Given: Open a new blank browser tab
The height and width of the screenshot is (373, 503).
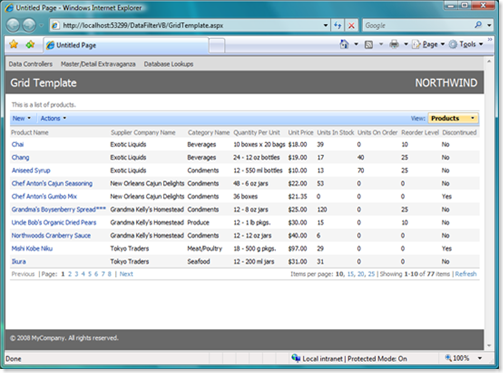Looking at the screenshot, I should [x=217, y=46].
